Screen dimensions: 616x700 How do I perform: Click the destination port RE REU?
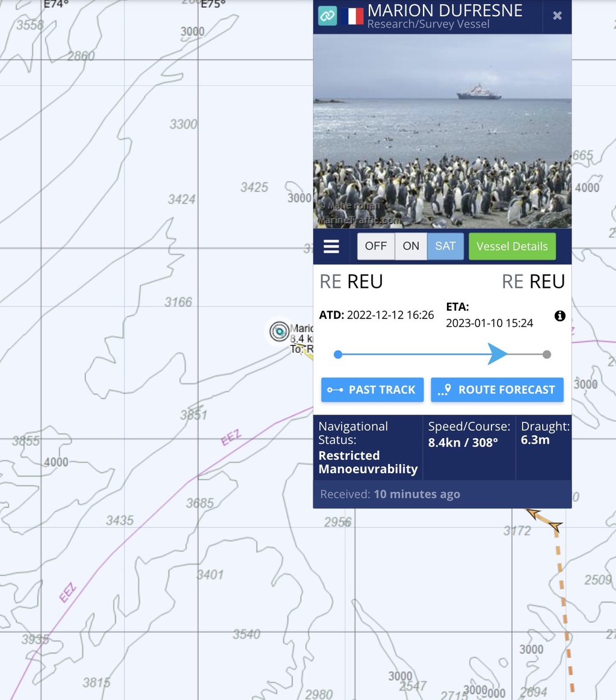(533, 282)
